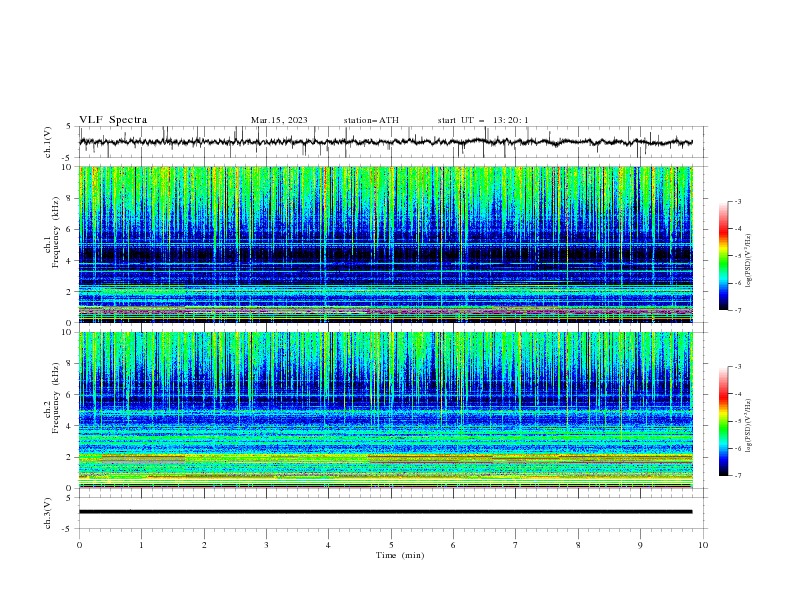792x612 pixels.
Task: Click the time axis tick label '10'
Action: (x=703, y=545)
